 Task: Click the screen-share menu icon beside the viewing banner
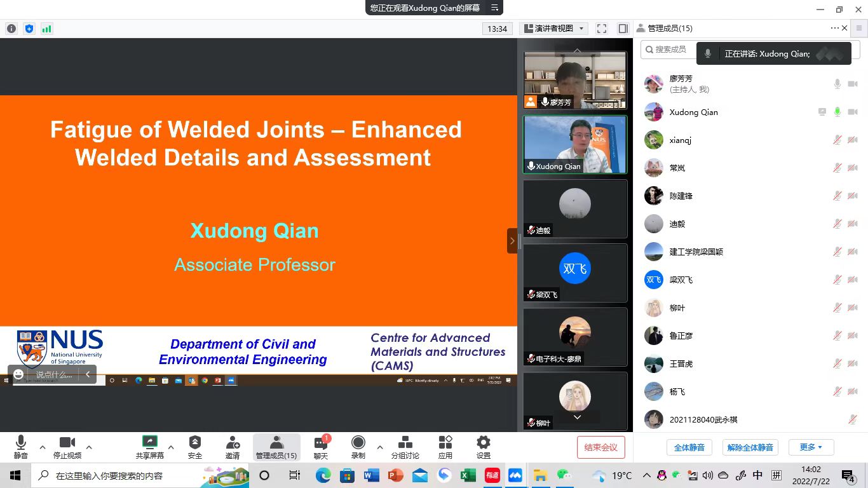click(x=494, y=8)
